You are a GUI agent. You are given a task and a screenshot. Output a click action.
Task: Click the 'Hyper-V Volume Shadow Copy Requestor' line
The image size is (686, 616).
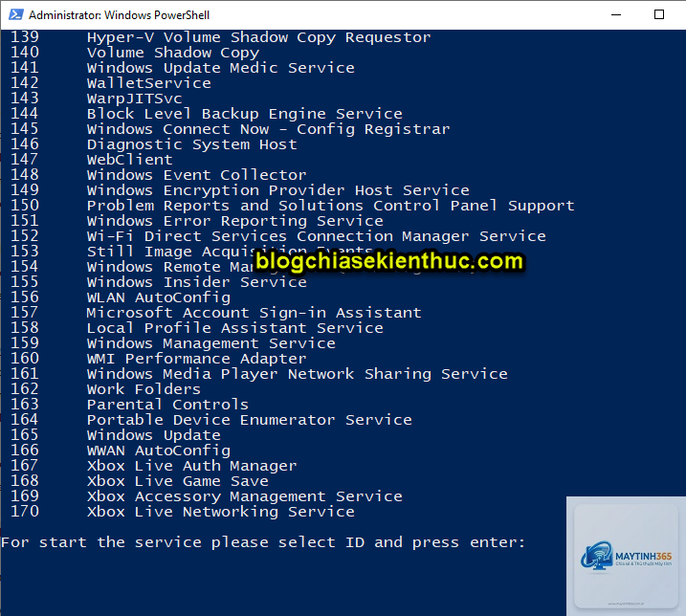point(259,37)
